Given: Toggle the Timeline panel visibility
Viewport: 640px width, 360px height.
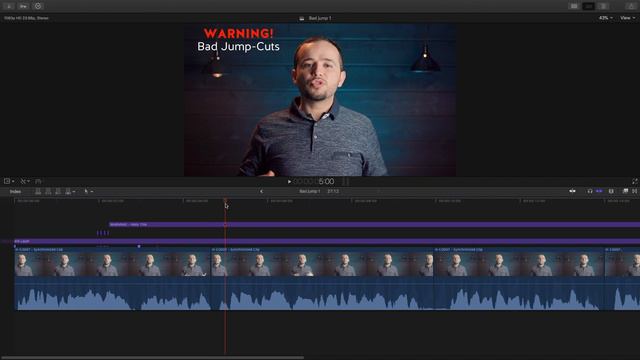Looking at the screenshot, I should 588,6.
